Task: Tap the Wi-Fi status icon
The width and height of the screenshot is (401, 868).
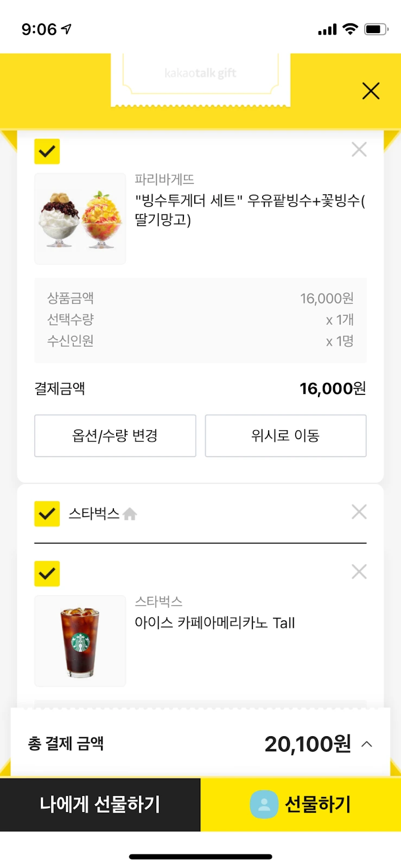Action: (x=351, y=29)
